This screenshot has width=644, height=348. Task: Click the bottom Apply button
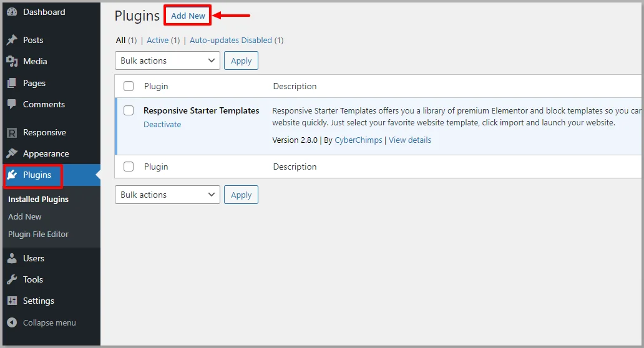click(241, 195)
